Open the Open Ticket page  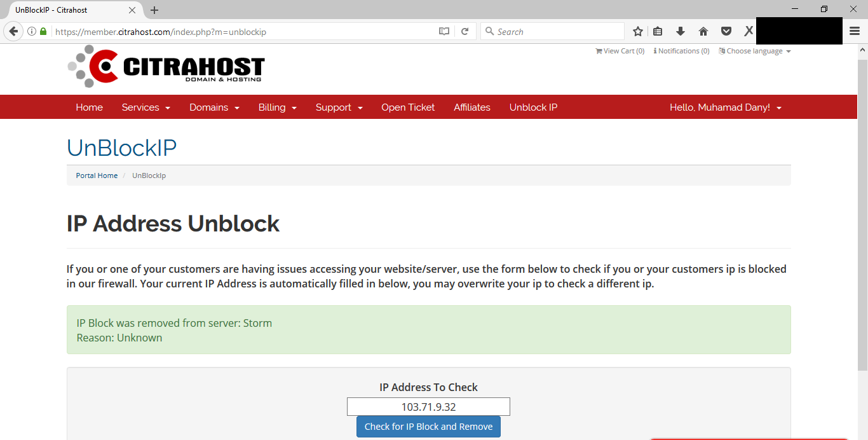408,107
